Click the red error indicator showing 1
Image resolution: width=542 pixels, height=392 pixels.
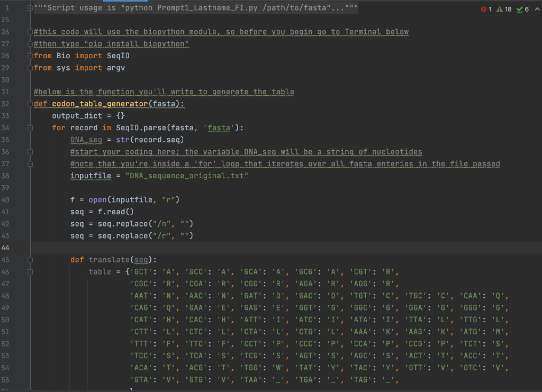pyautogui.click(x=486, y=10)
